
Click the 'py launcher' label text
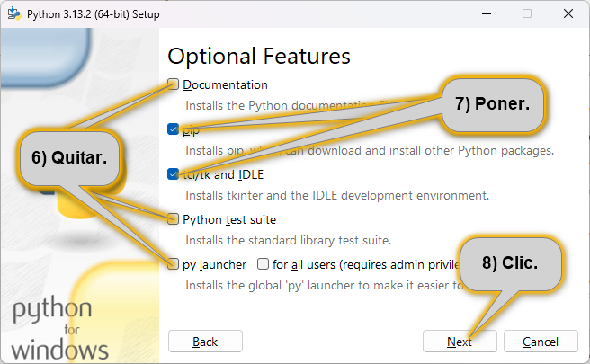coord(214,265)
